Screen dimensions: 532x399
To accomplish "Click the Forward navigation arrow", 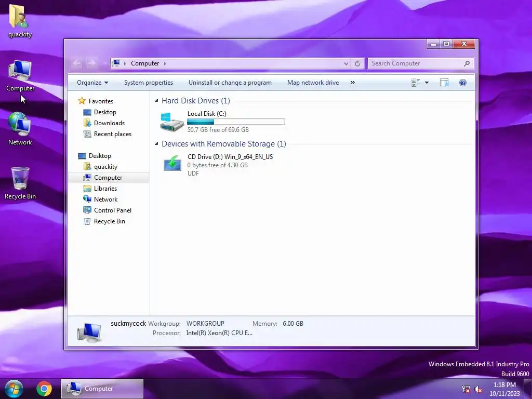I will tap(91, 63).
